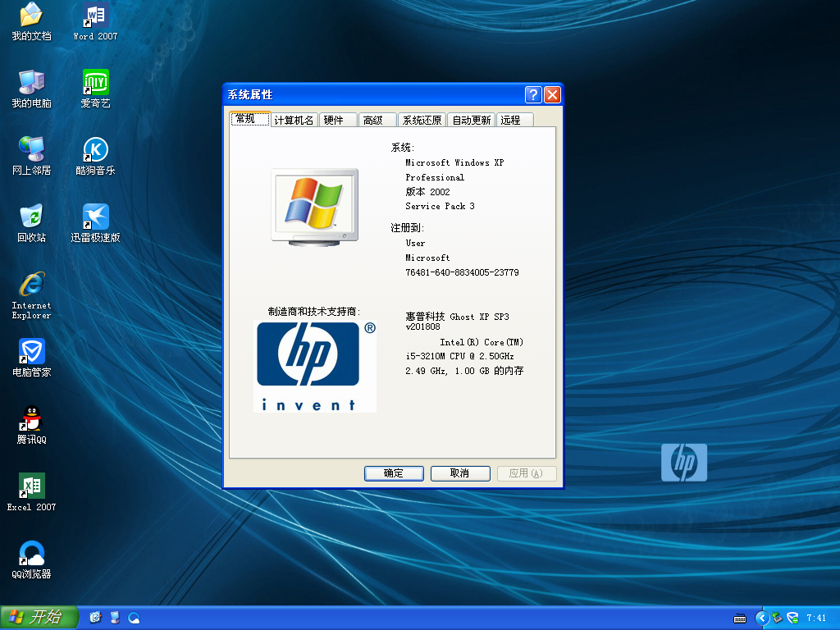
Task: Close the 系统属性 dialog with the X
Action: (552, 95)
